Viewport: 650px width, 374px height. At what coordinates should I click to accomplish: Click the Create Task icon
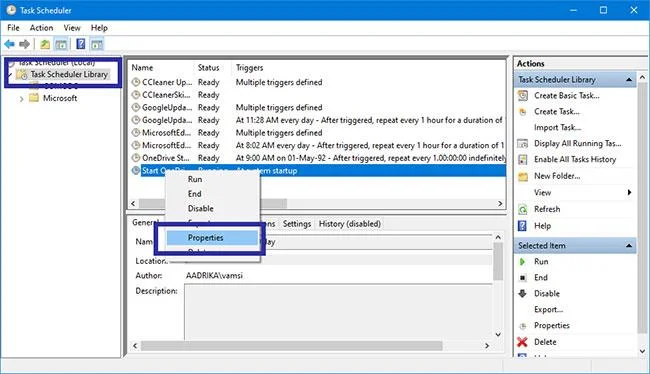click(523, 112)
